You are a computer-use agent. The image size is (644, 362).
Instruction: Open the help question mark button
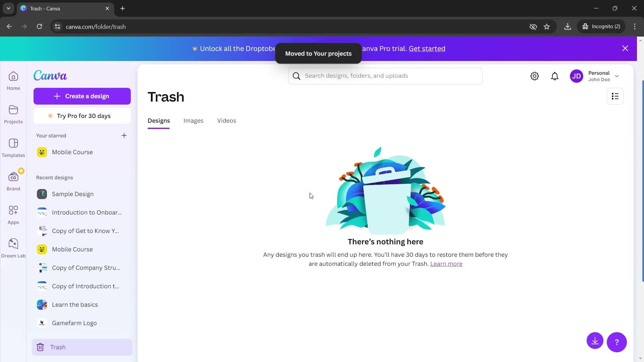[617, 342]
